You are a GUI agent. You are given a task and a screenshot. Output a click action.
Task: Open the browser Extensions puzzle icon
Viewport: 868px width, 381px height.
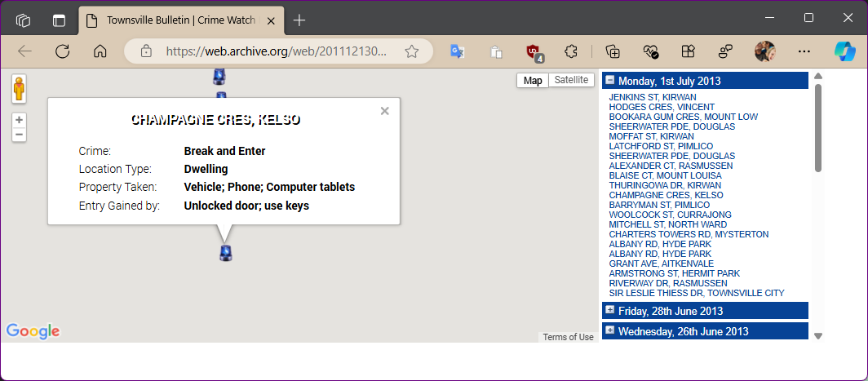click(572, 51)
